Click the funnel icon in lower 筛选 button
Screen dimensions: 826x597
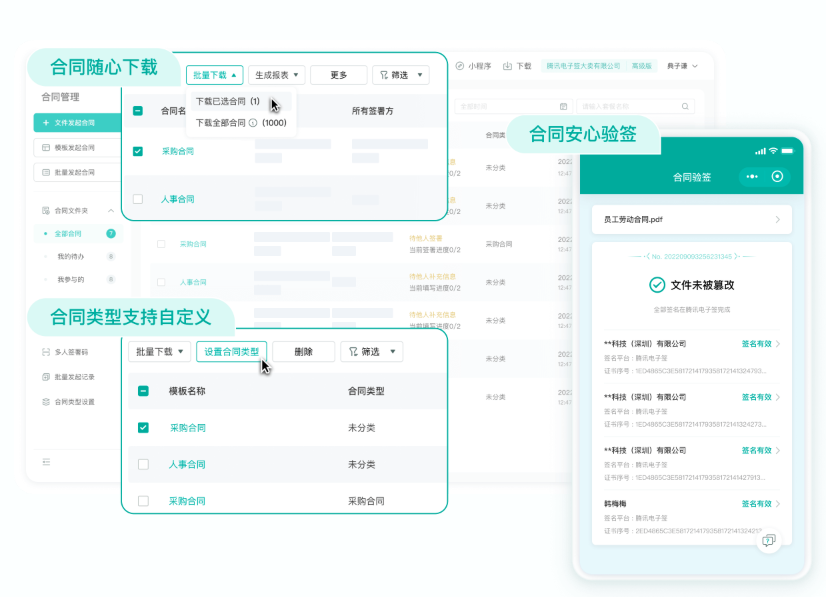click(x=353, y=351)
